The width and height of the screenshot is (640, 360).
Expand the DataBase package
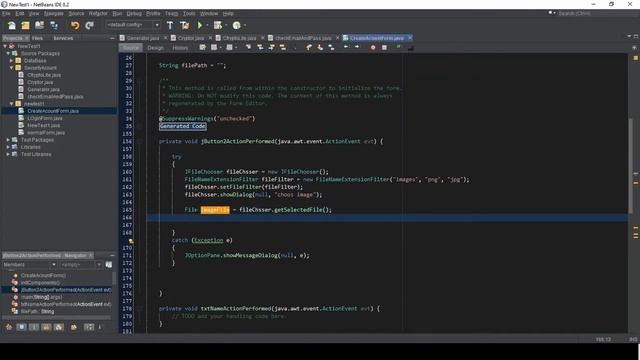[x=11, y=60]
